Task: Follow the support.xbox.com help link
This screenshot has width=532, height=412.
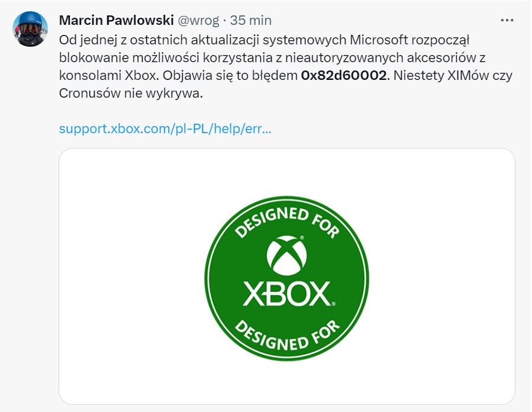Action: point(165,129)
